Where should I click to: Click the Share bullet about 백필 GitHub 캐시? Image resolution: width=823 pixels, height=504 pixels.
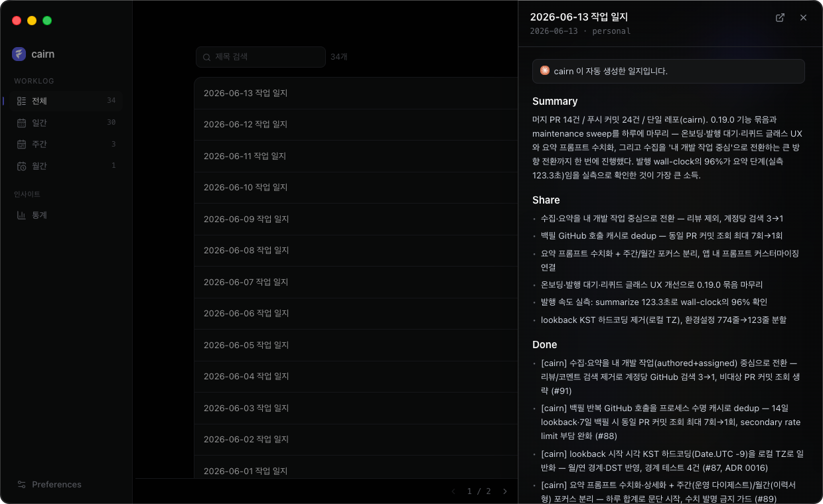click(660, 235)
